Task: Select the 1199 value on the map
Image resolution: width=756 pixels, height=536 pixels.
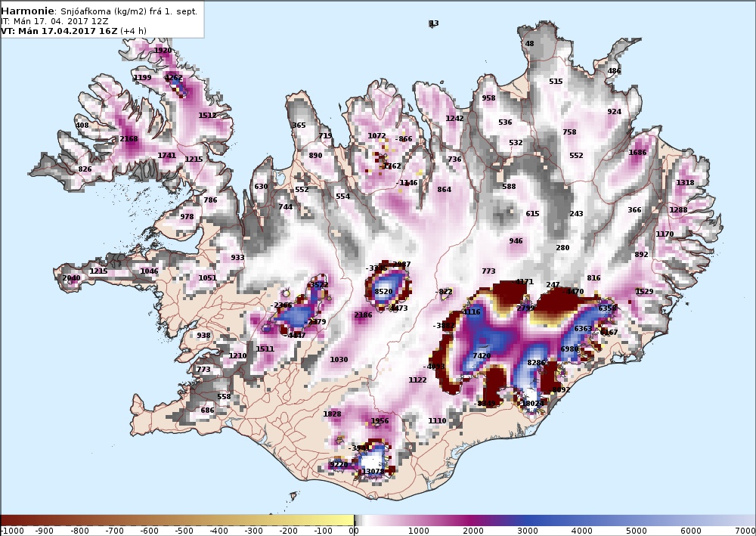Action: [x=142, y=77]
